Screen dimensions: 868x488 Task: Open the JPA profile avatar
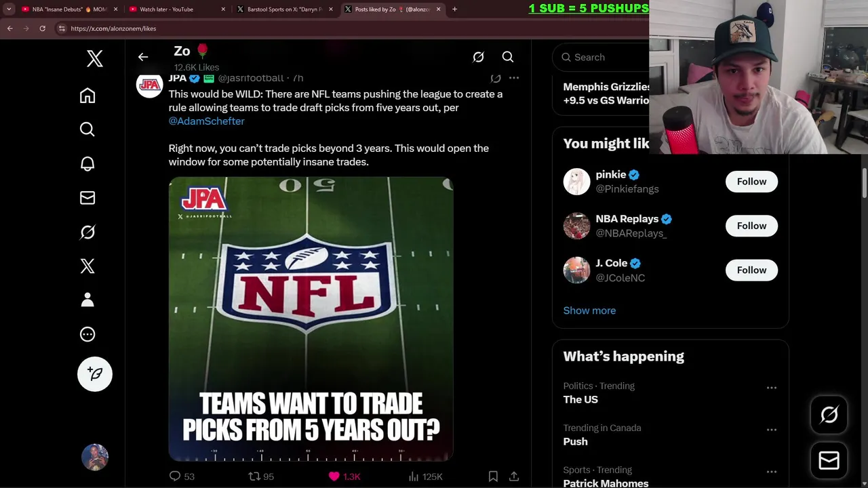[149, 85]
